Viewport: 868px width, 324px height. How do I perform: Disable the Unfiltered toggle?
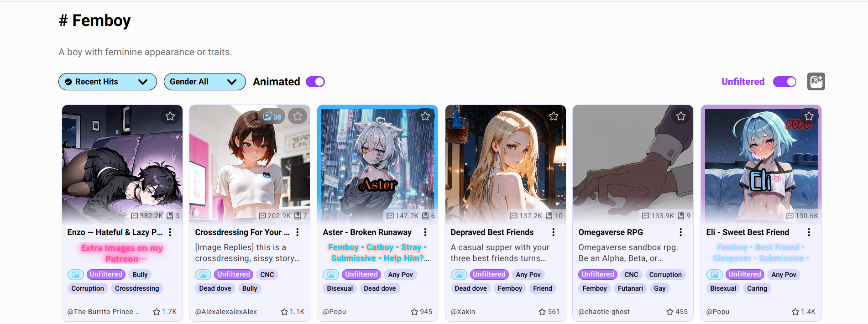(x=784, y=82)
